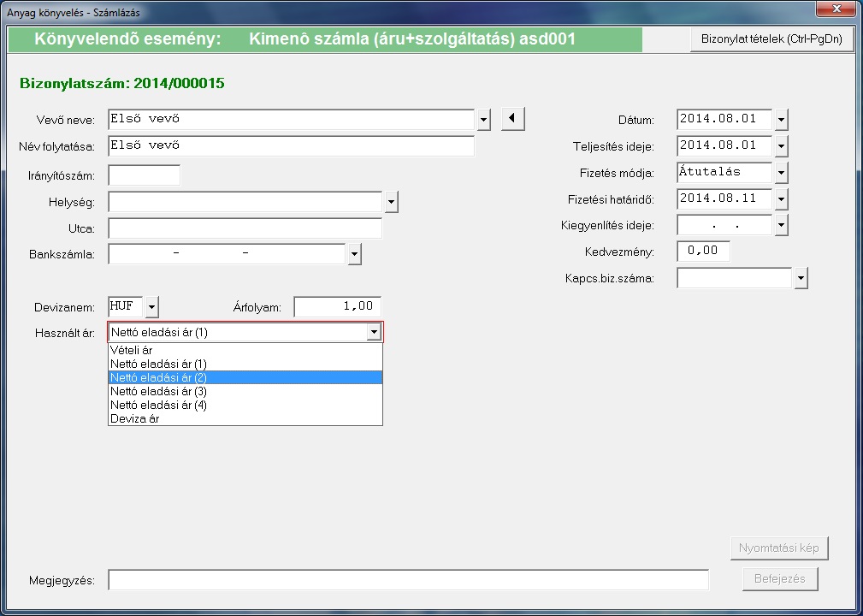This screenshot has height=616, width=863.
Task: Select Nettó eladási ár (3) option
Action: tap(158, 391)
